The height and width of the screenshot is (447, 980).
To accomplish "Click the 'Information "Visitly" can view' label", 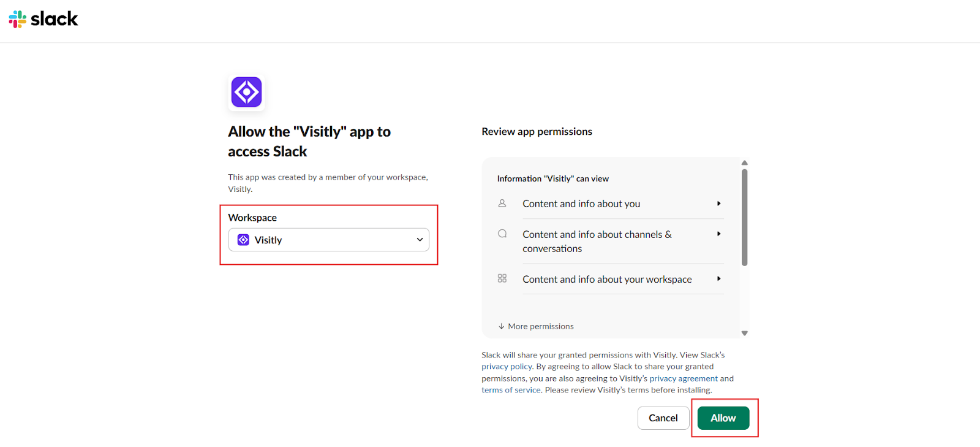I will (x=553, y=178).
